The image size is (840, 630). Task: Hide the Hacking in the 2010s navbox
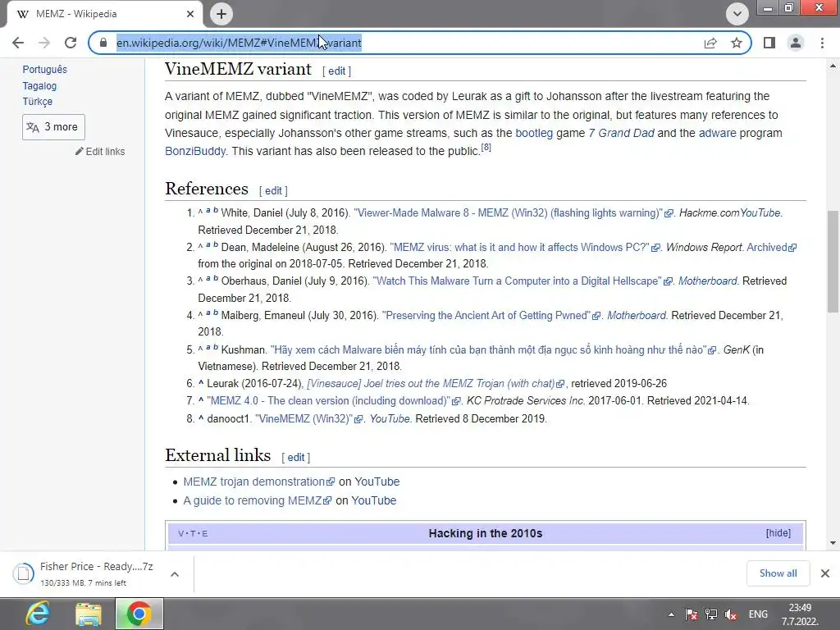point(778,533)
